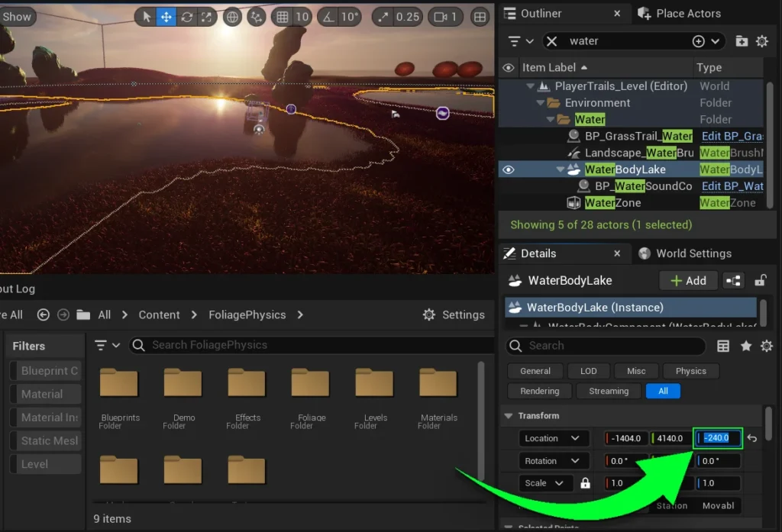Image resolution: width=782 pixels, height=532 pixels.
Task: Switch to the Place Actors tab
Action: pos(680,14)
